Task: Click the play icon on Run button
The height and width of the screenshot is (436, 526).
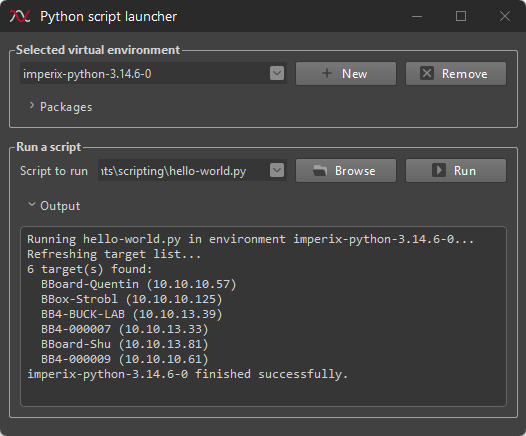Action: (x=438, y=170)
